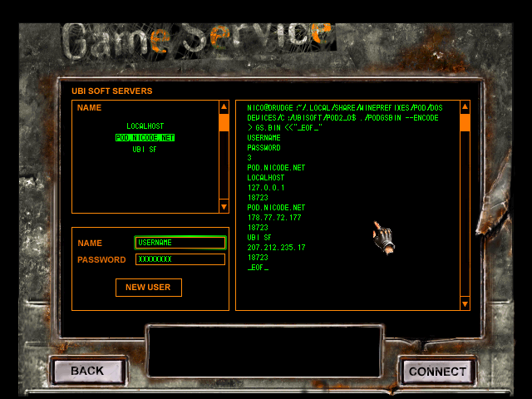Click the BACK button
532x399 pixels.
[88, 371]
